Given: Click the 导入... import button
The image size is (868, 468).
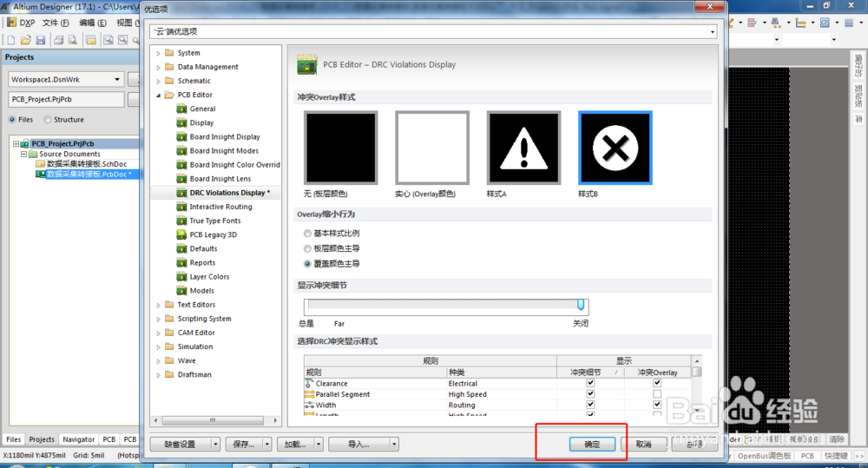Looking at the screenshot, I should (x=358, y=445).
